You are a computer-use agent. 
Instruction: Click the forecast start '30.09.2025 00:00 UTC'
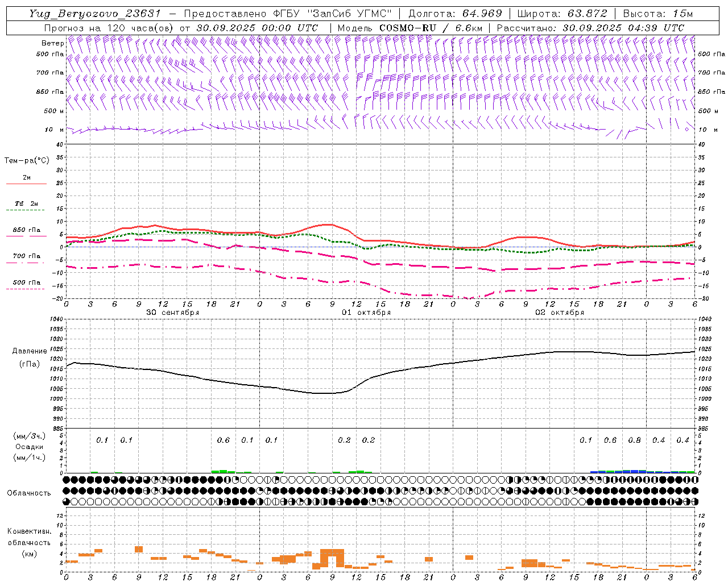[257, 28]
